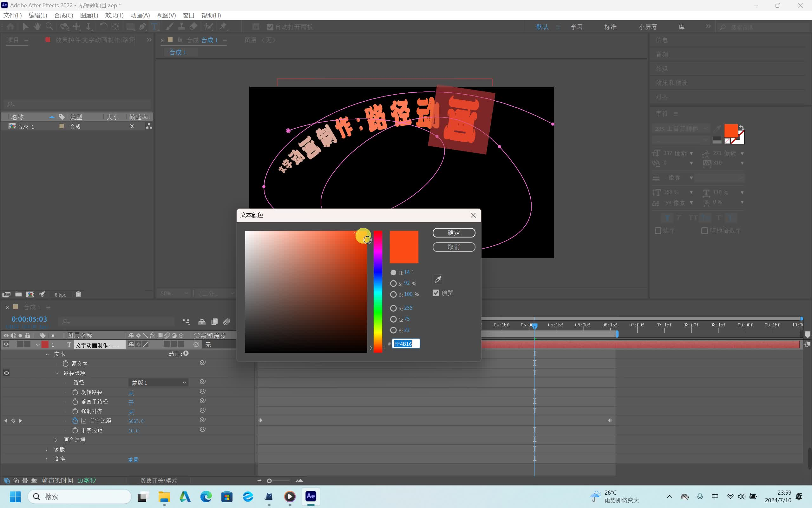The width and height of the screenshot is (812, 508).
Task: Click stopwatch for 源文本 property
Action: (66, 364)
